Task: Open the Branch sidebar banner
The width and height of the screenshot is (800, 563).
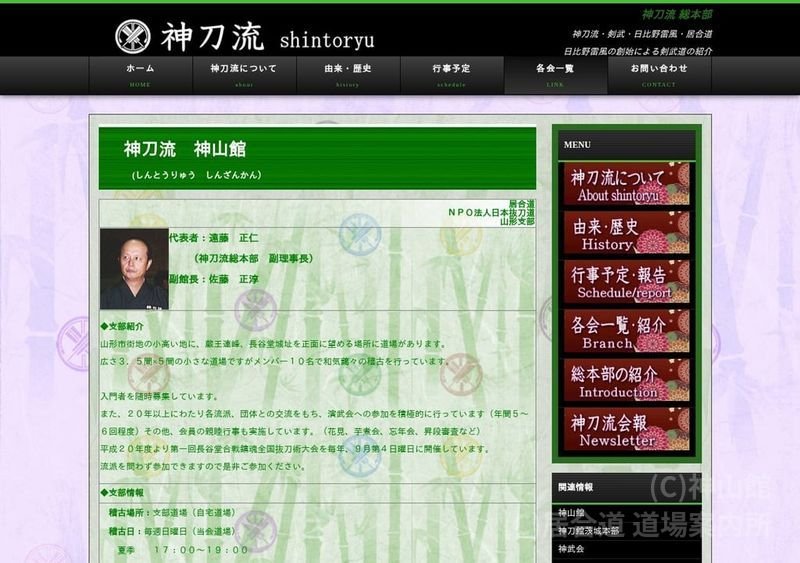Action: (x=627, y=331)
